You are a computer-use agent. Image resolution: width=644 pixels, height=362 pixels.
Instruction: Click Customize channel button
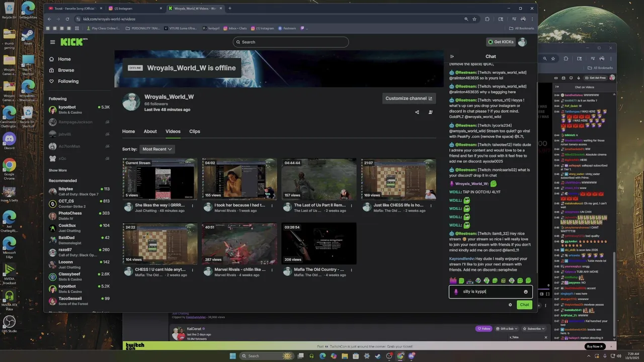409,99
